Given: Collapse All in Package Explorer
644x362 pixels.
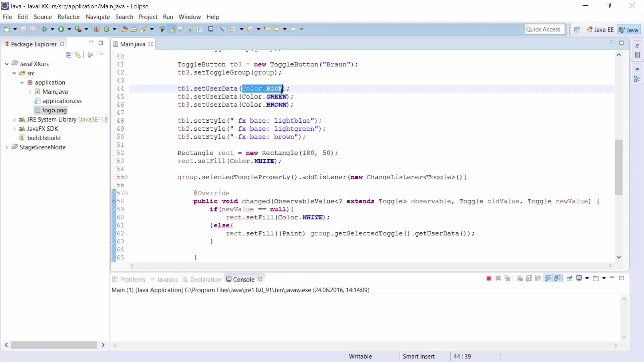Looking at the screenshot, I should [x=69, y=55].
